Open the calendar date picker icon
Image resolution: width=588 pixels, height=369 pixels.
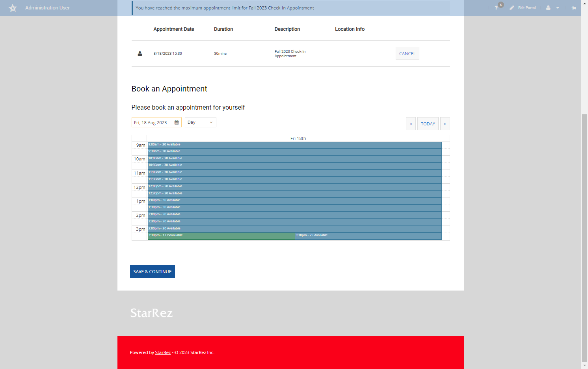click(177, 123)
